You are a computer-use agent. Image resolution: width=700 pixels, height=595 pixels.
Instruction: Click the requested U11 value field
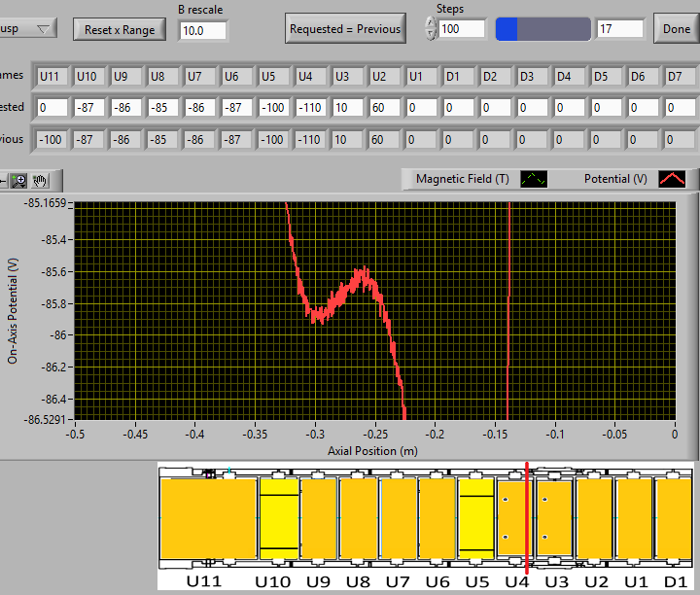tap(51, 108)
